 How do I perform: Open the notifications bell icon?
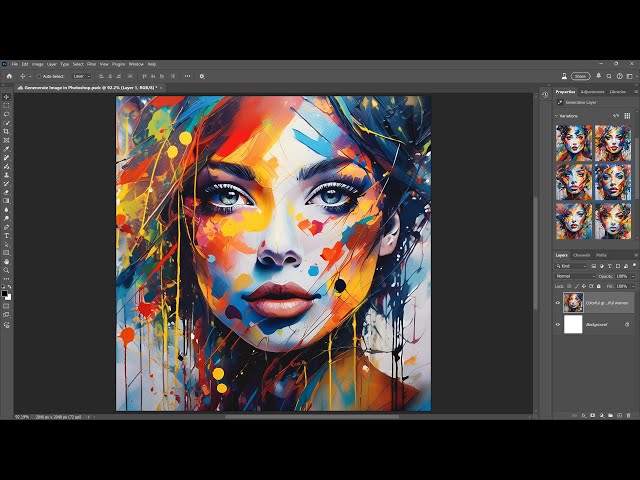coord(598,76)
